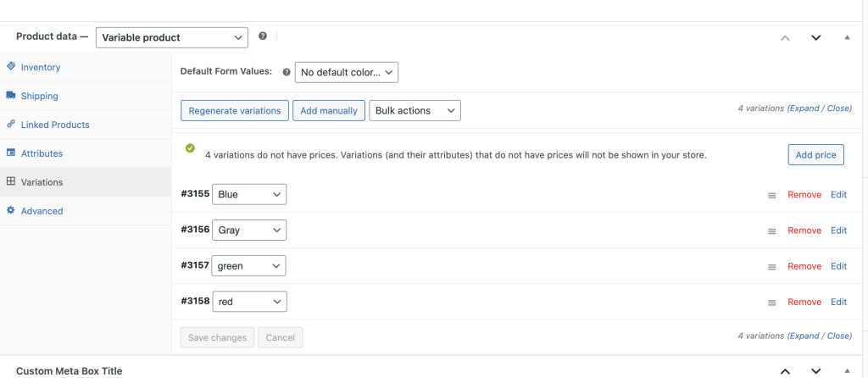
Task: Click drag handle icon for variation #3158
Action: coord(771,302)
